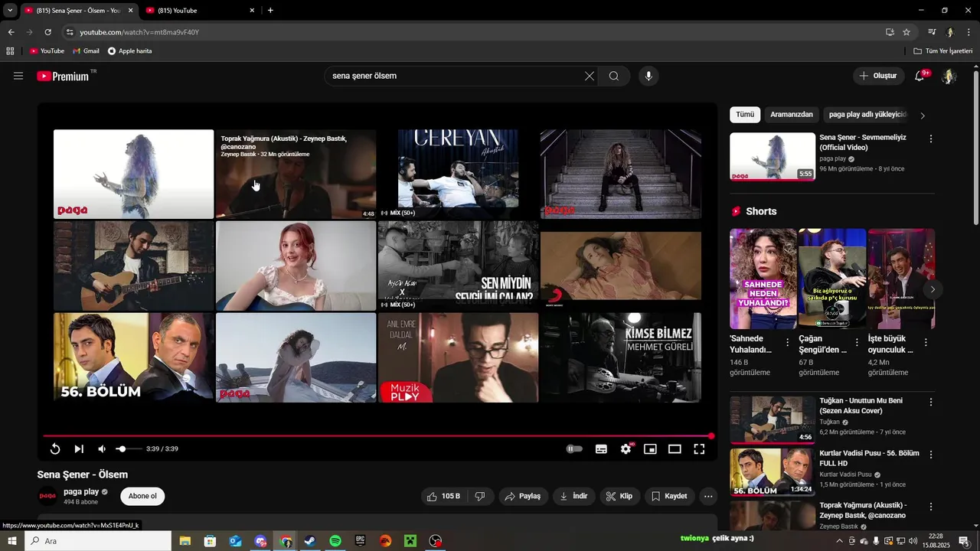Like the video with the thumbs-up 105 B button

(443, 496)
